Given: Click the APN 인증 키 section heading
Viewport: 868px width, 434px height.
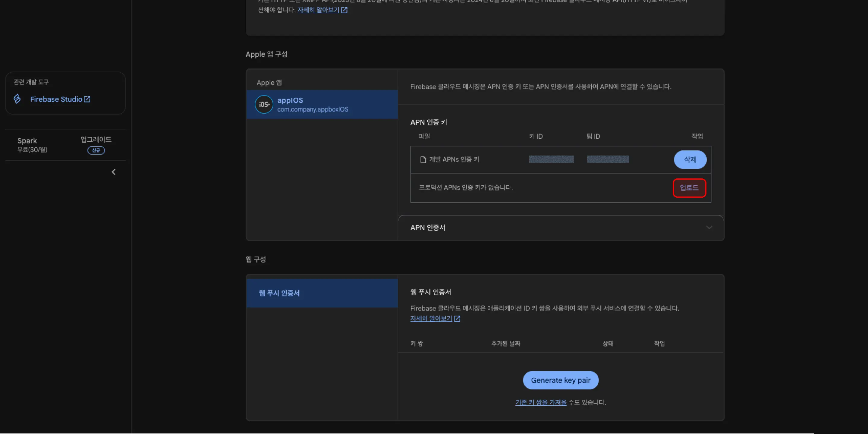Looking at the screenshot, I should click(x=429, y=122).
